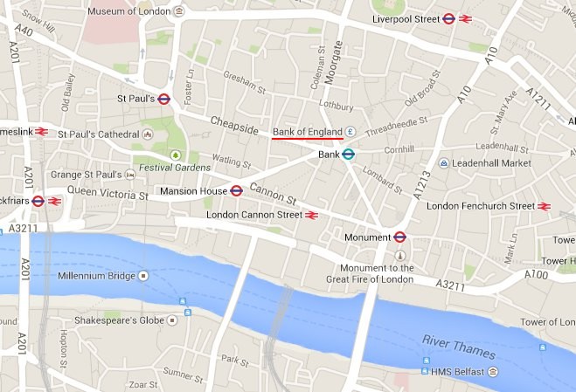576x392 pixels.
Task: Select the Museum of London museum icon
Action: [x=178, y=11]
